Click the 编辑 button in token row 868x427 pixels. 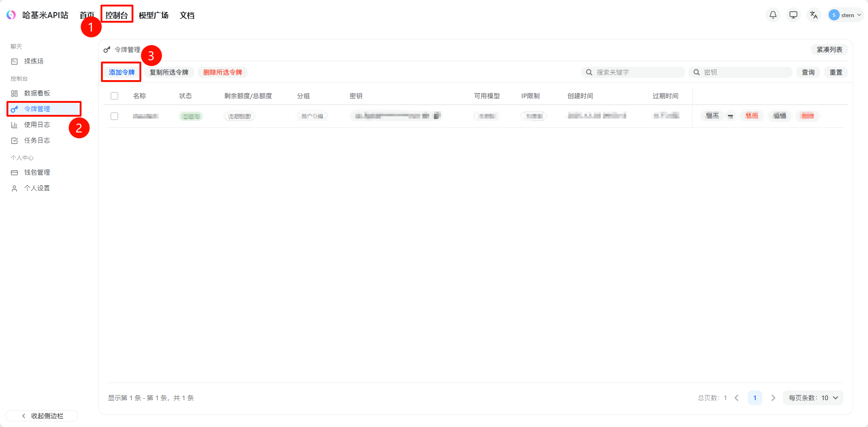click(780, 116)
